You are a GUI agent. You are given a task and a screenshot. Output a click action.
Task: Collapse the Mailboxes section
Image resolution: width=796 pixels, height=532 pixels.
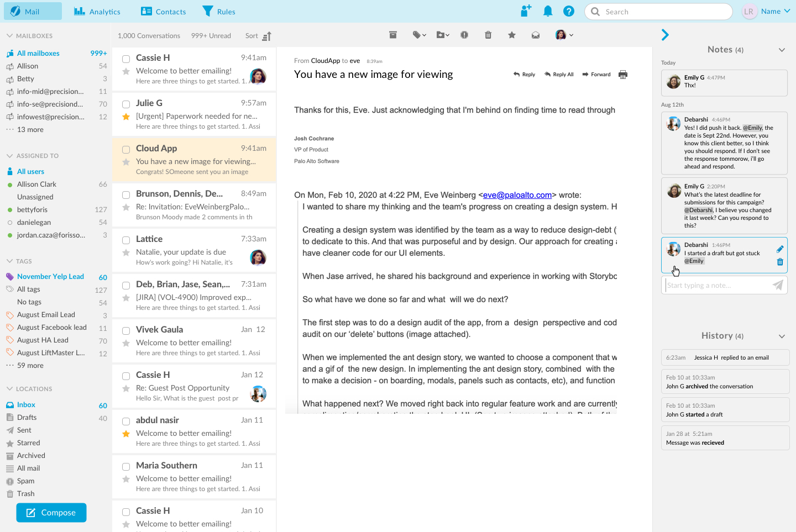[x=9, y=36]
